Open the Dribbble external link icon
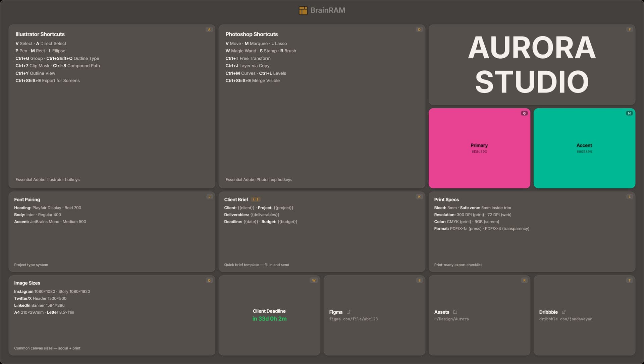Image resolution: width=644 pixels, height=364 pixels. [563, 312]
